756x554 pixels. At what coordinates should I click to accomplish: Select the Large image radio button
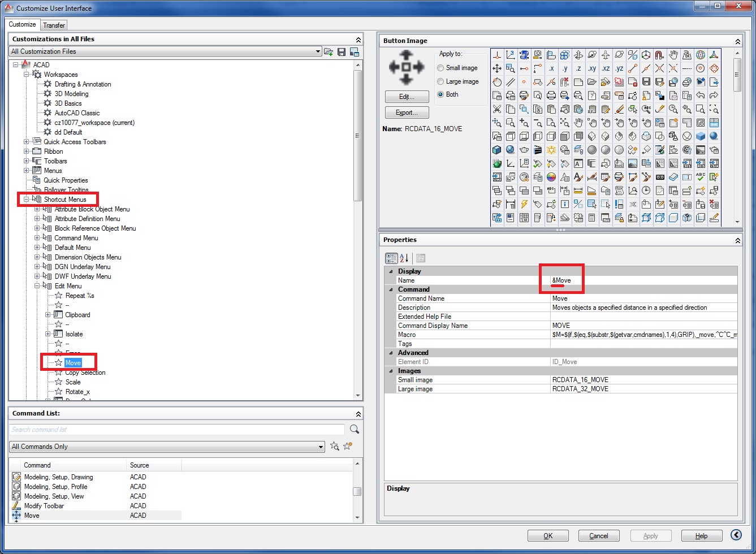pos(440,81)
